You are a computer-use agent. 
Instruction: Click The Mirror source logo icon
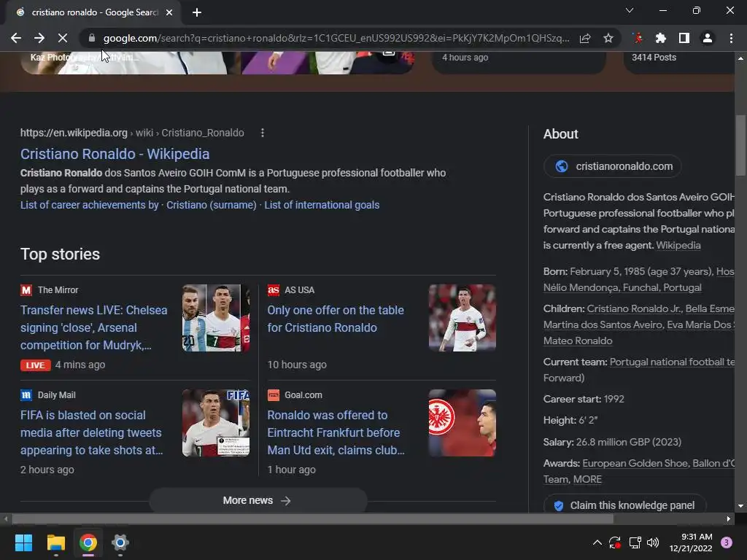[x=26, y=290]
